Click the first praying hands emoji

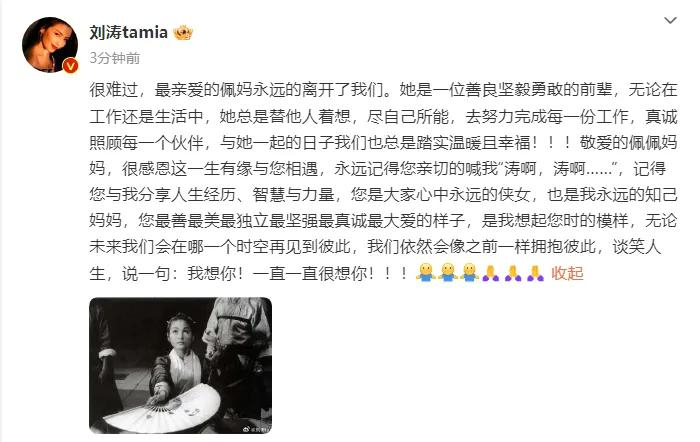point(491,273)
